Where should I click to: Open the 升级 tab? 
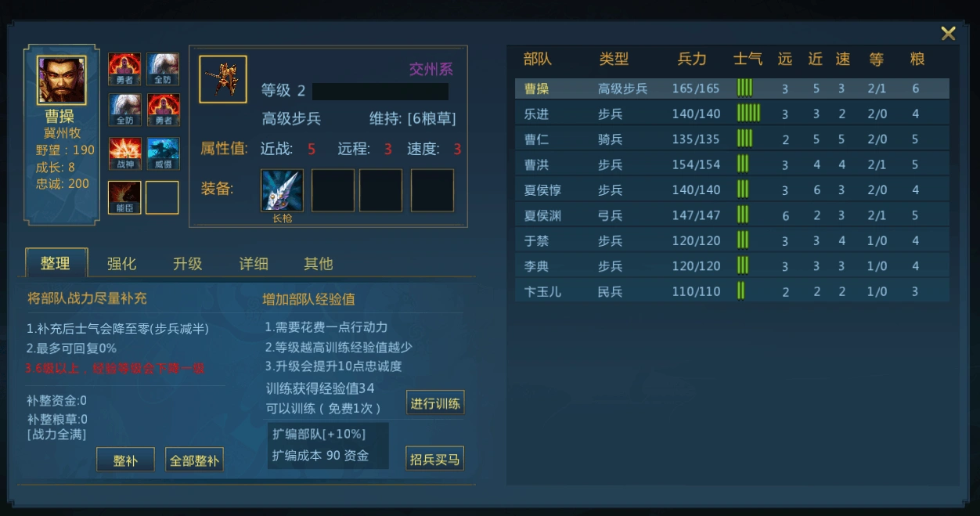(188, 263)
